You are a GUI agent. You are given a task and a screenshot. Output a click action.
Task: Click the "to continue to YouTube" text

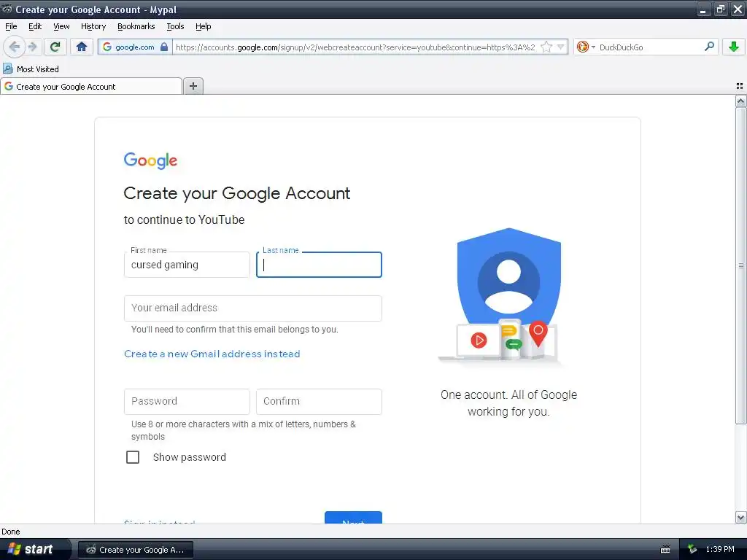click(184, 219)
